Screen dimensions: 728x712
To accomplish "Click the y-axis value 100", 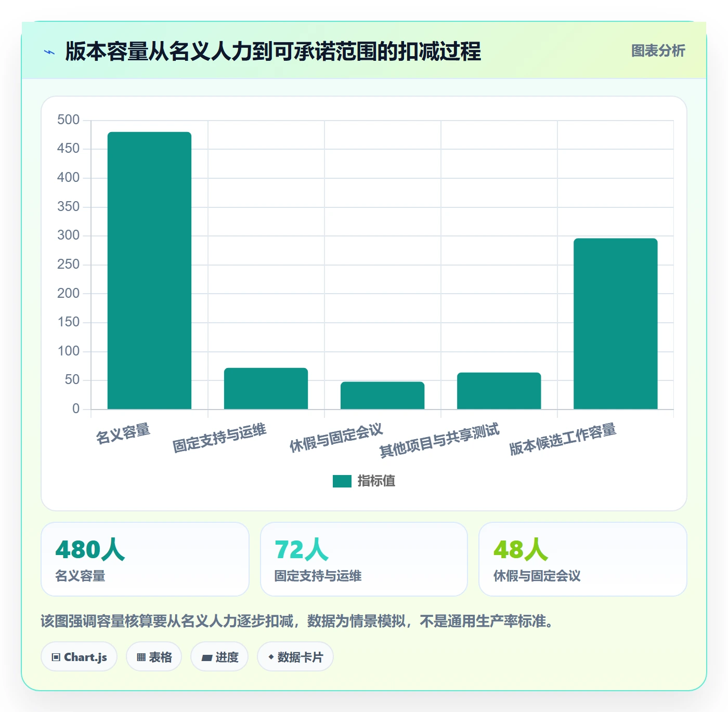I will 68,351.
